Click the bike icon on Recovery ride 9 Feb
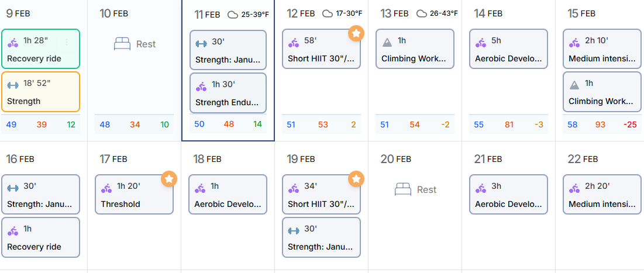The image size is (644, 273). pos(13,42)
